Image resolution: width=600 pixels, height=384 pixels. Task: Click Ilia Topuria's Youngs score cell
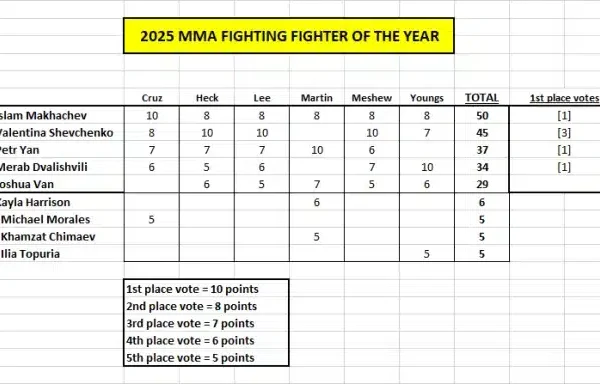tap(427, 254)
